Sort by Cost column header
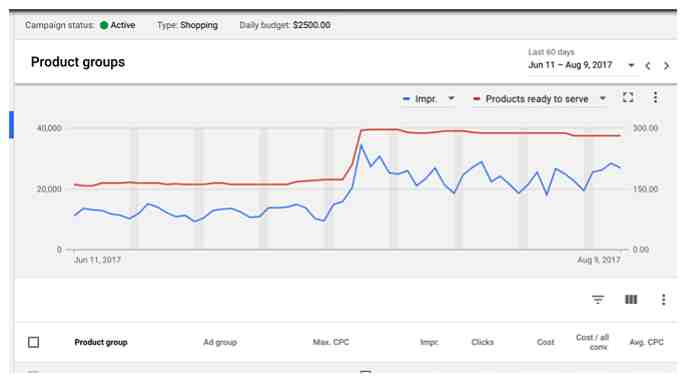This screenshot has height=379, width=685. (x=545, y=342)
